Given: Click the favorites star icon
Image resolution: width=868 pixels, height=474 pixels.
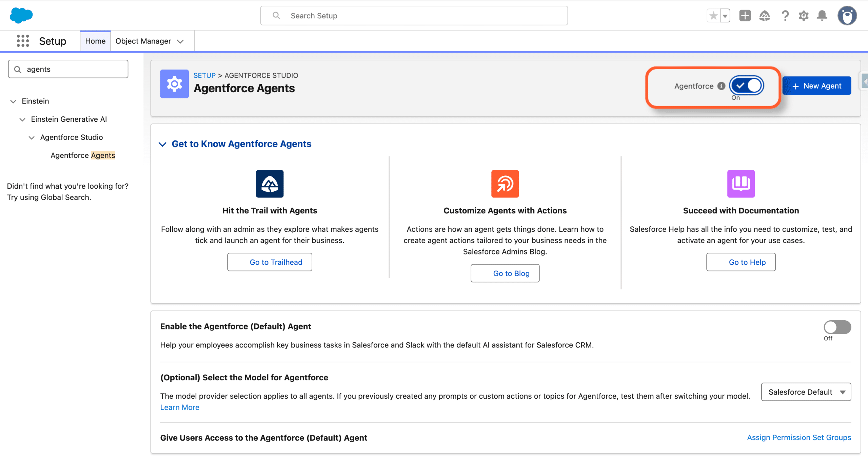Looking at the screenshot, I should click(x=713, y=16).
